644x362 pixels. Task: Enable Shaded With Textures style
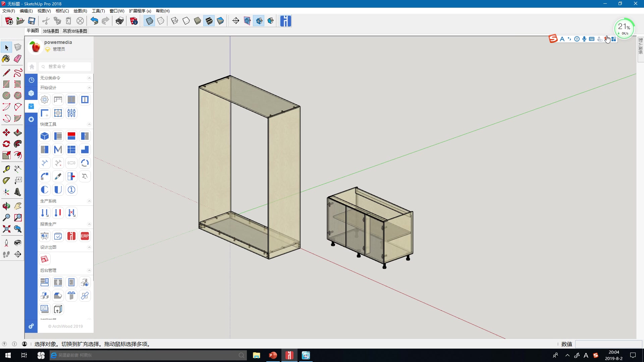coord(209,21)
